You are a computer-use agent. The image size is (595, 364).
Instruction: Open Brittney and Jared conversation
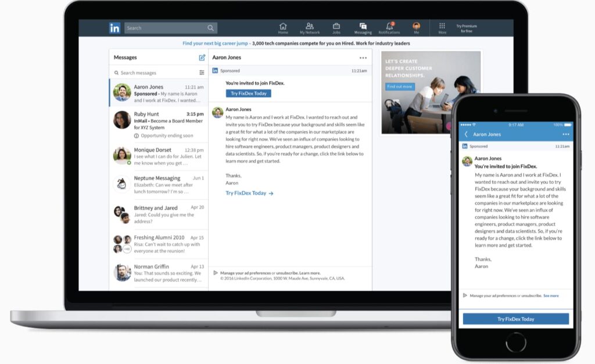pyautogui.click(x=159, y=214)
